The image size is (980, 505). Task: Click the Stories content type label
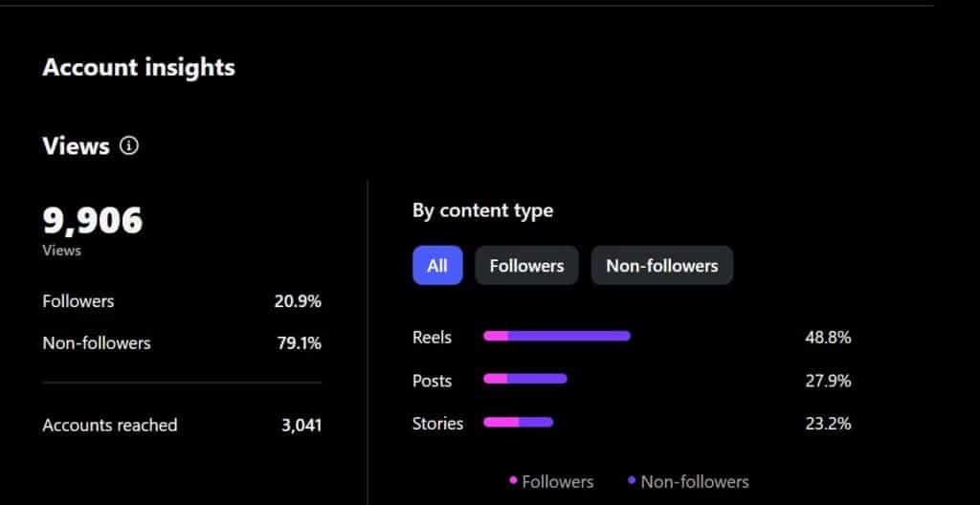click(x=437, y=424)
